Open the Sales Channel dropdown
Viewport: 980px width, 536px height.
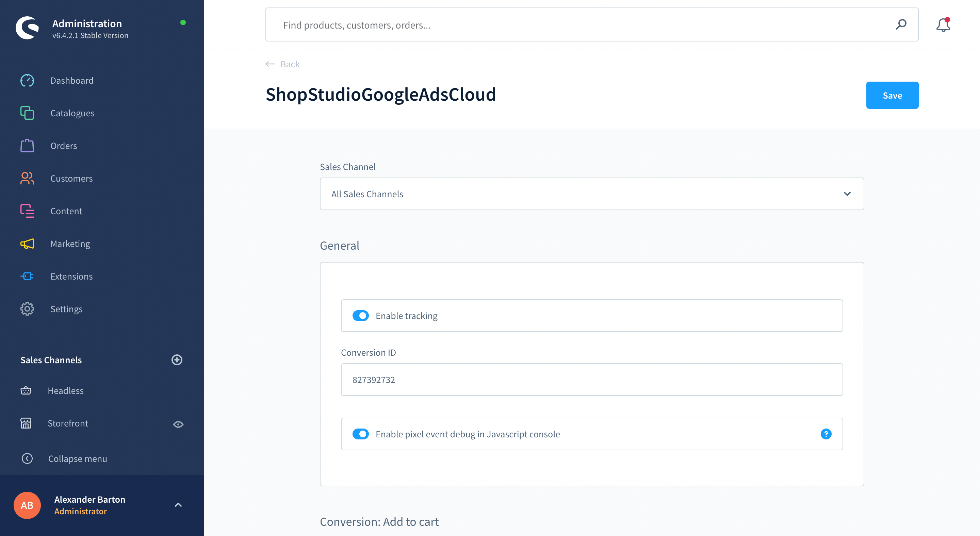click(x=592, y=194)
